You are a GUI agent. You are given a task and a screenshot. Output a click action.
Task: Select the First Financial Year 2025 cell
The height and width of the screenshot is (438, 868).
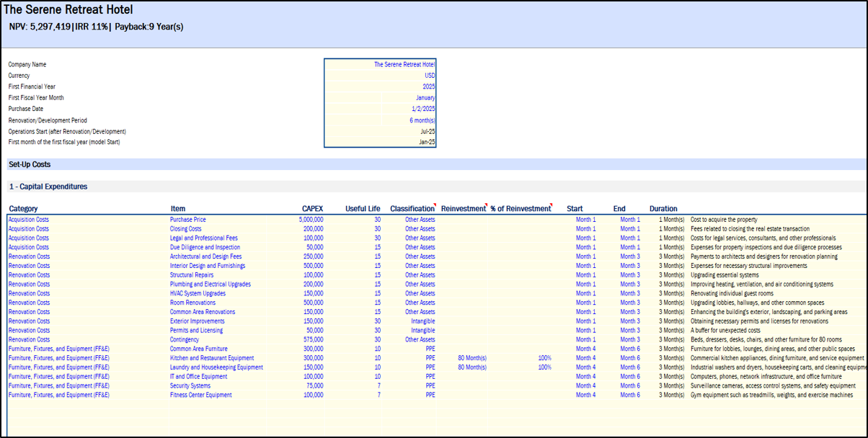[x=428, y=86]
